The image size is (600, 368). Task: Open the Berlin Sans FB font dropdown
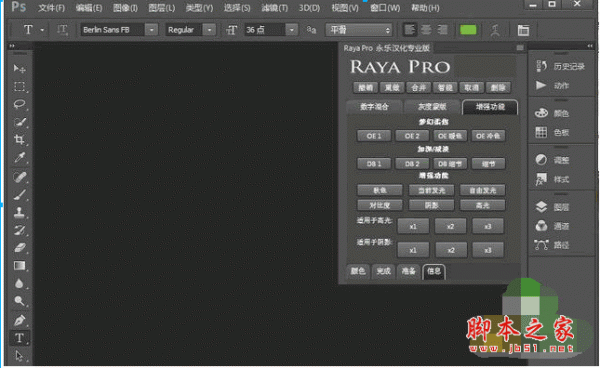click(x=152, y=30)
